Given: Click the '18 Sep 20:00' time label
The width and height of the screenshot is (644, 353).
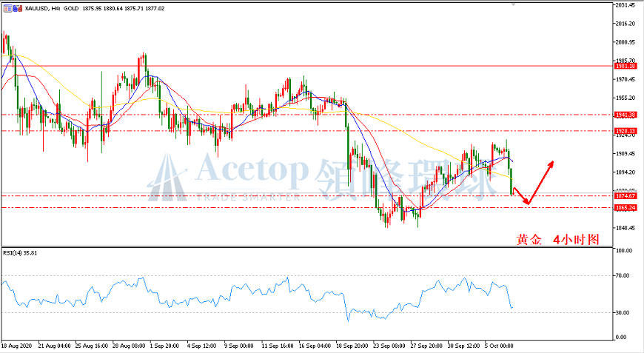Looking at the screenshot, I should (x=352, y=346).
